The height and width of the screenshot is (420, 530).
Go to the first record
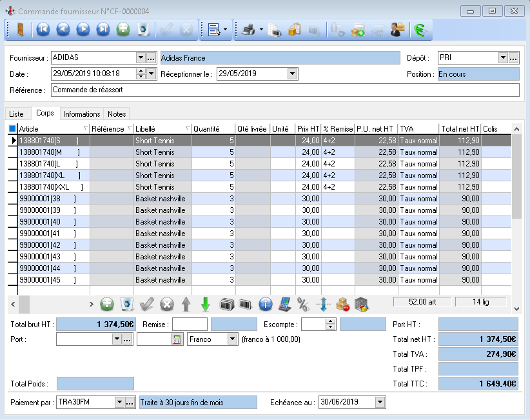[43, 29]
